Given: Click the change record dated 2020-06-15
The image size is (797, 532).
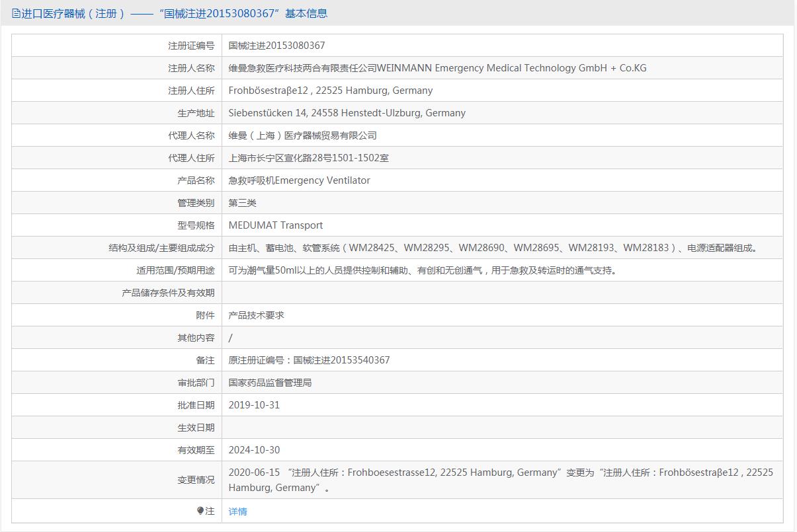Looking at the screenshot, I should click(x=501, y=480).
